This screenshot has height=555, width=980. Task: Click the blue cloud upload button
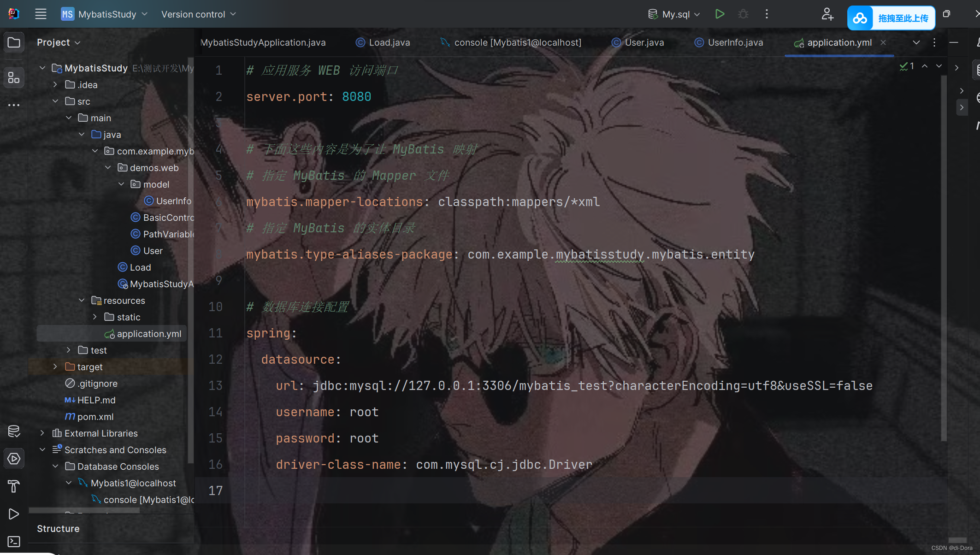click(891, 18)
